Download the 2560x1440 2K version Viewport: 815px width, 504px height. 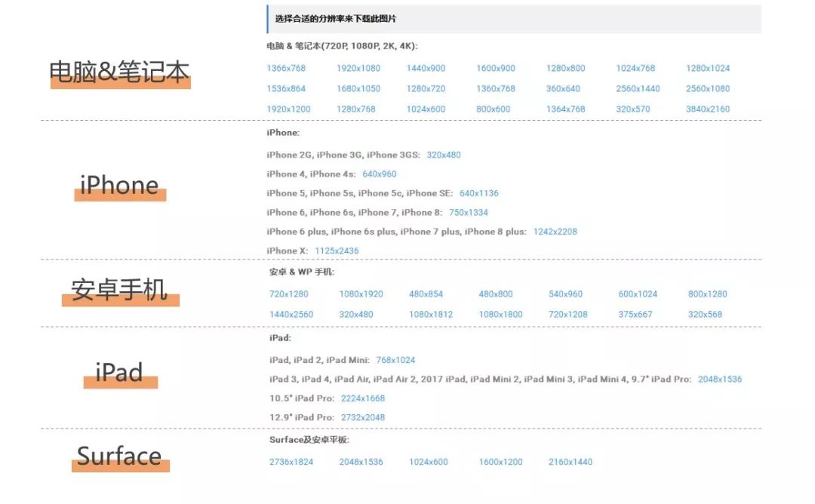[638, 88]
